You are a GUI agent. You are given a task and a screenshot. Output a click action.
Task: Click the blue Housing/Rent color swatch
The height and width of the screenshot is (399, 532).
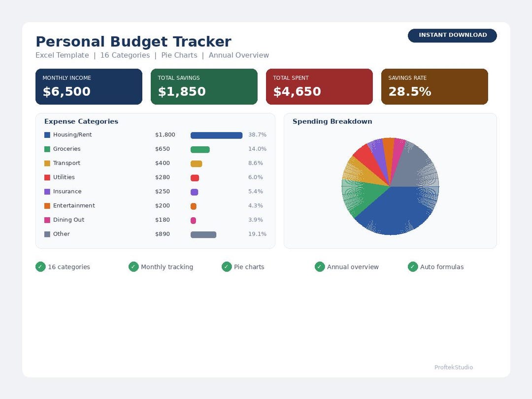(47, 135)
